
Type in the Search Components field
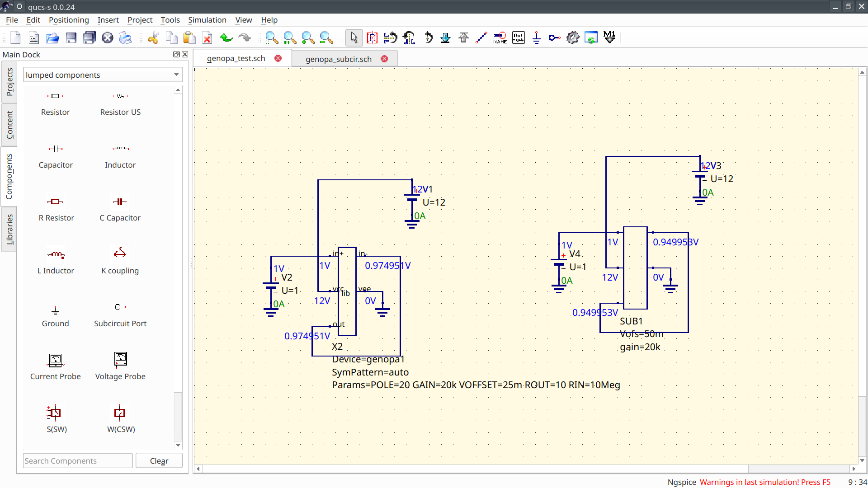[77, 460]
